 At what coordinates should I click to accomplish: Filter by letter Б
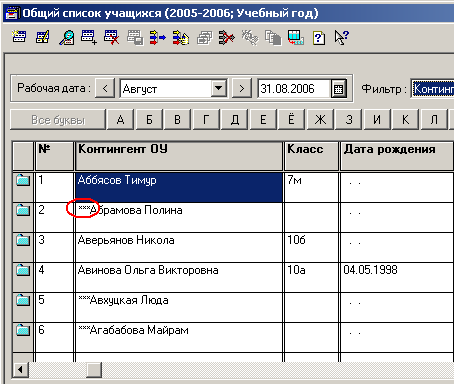149,119
